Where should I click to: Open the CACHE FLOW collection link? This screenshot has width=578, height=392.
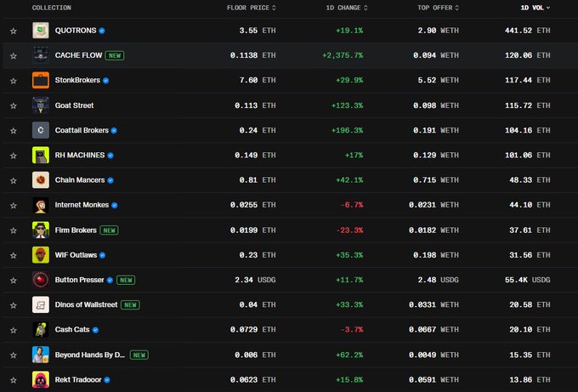[78, 55]
